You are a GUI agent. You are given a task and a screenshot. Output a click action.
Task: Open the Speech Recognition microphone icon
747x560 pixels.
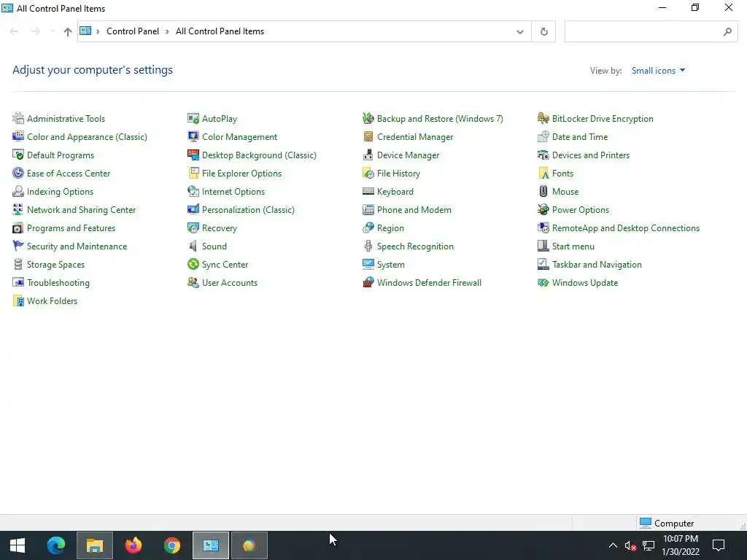point(368,246)
